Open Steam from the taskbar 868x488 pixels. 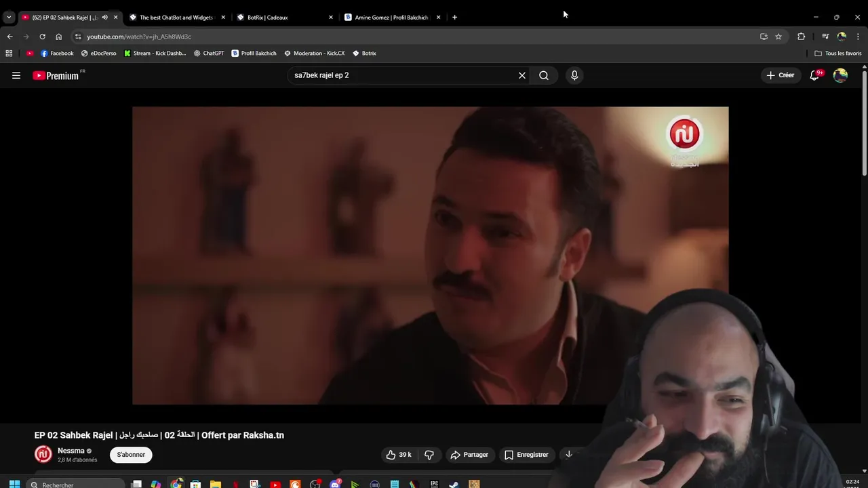pyautogui.click(x=454, y=484)
